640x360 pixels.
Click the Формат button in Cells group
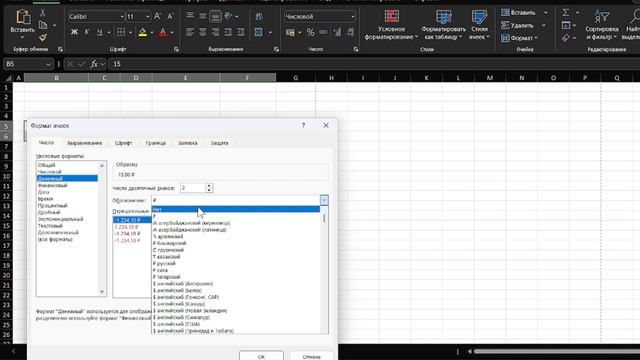520,38
